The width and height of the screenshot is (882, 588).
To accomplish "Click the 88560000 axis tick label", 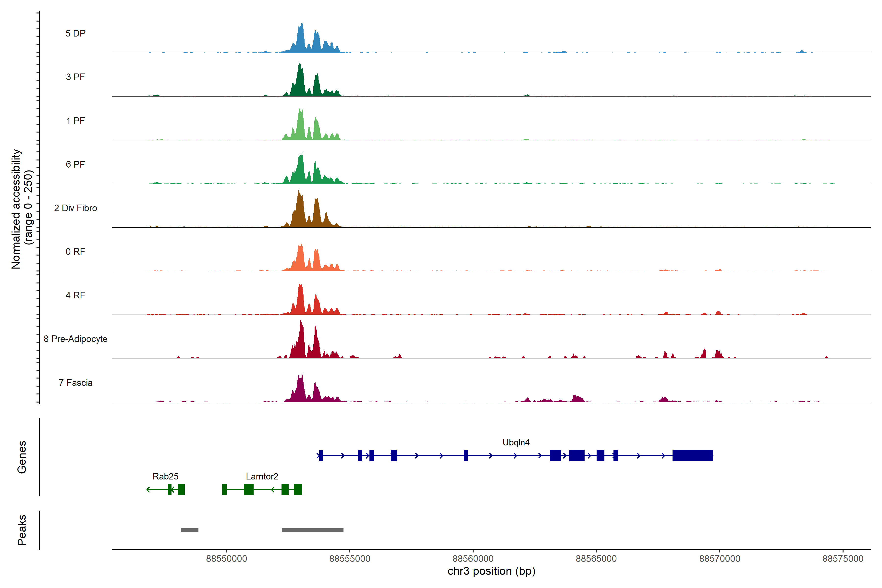I will [473, 559].
